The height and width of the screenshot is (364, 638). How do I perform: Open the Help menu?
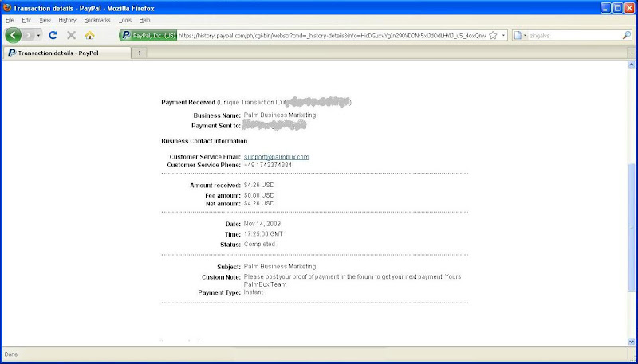(144, 20)
